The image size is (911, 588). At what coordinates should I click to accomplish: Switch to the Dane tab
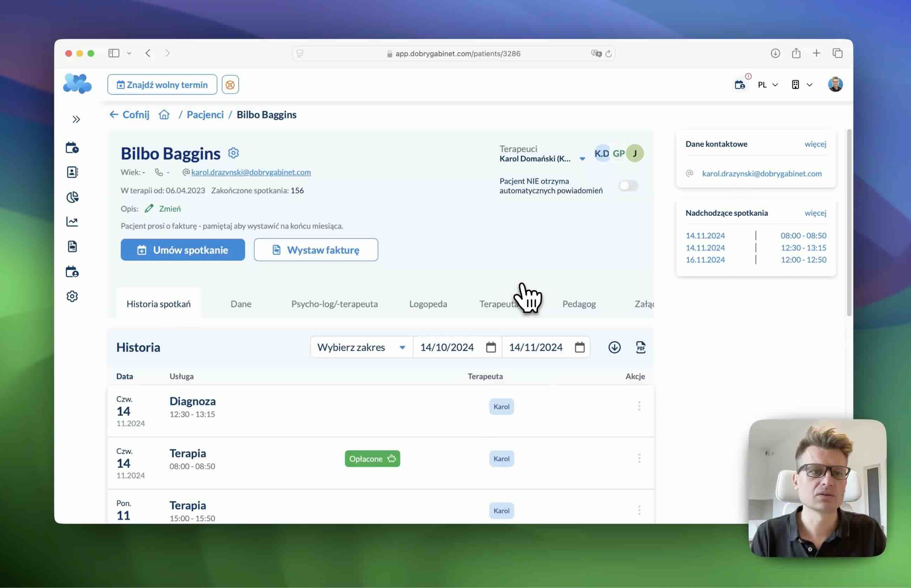coord(241,304)
